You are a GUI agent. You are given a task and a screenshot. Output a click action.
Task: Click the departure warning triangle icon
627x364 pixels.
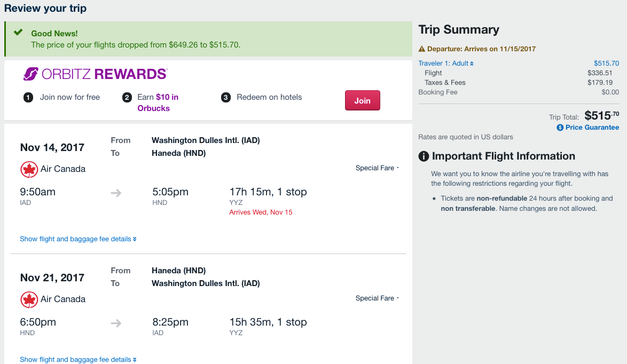[422, 49]
